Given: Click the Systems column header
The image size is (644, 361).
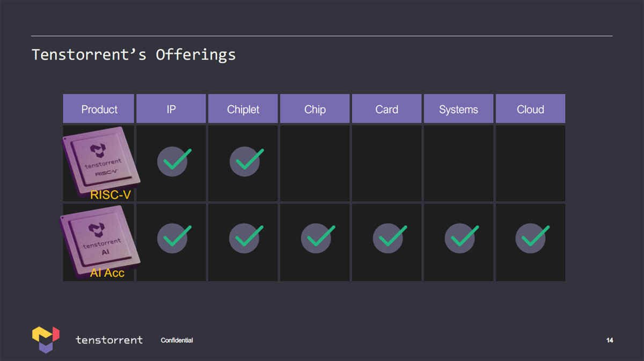Looking at the screenshot, I should (x=459, y=109).
